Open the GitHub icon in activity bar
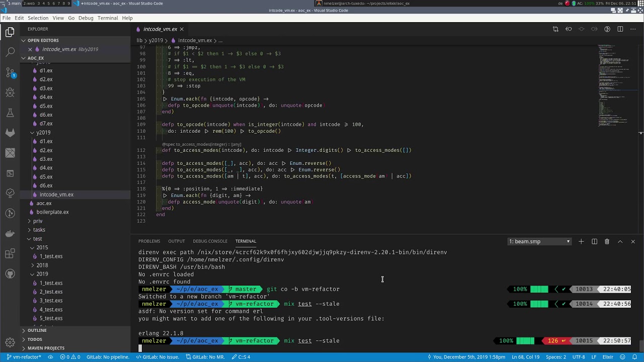Screen dimensions: 644x362 point(10,274)
